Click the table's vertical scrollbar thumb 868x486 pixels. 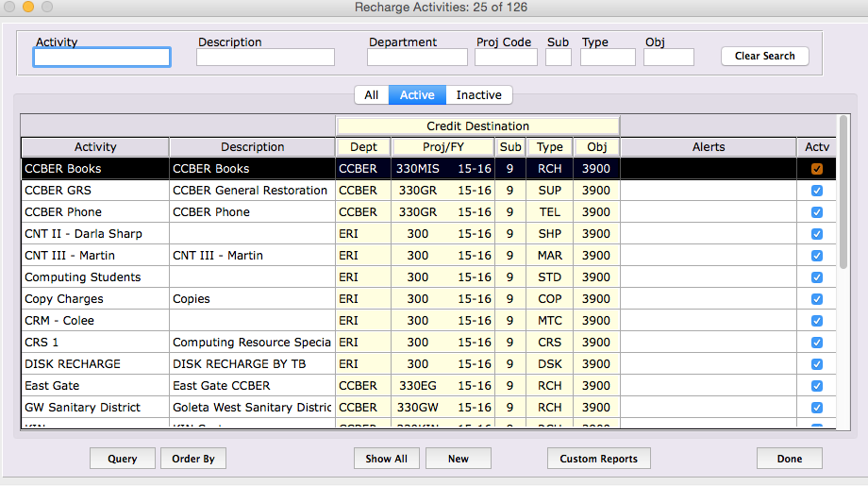(843, 193)
